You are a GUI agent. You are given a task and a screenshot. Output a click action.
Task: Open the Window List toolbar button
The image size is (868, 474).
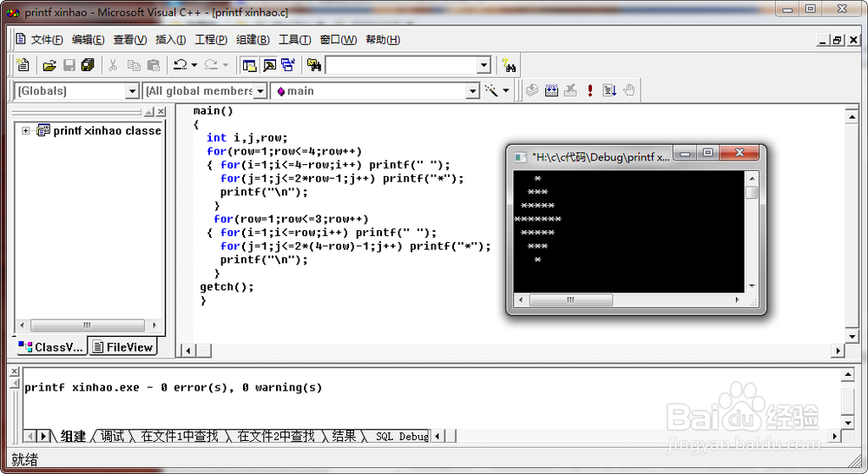[x=288, y=65]
